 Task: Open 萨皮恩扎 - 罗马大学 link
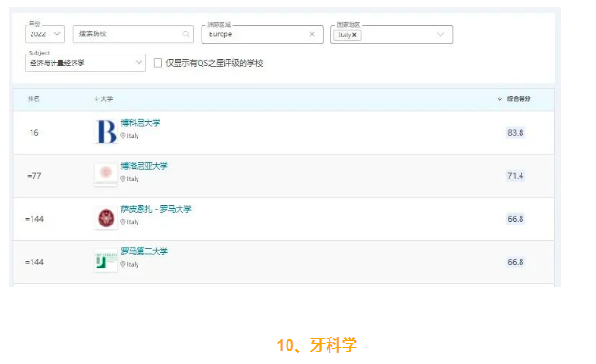click(x=156, y=209)
